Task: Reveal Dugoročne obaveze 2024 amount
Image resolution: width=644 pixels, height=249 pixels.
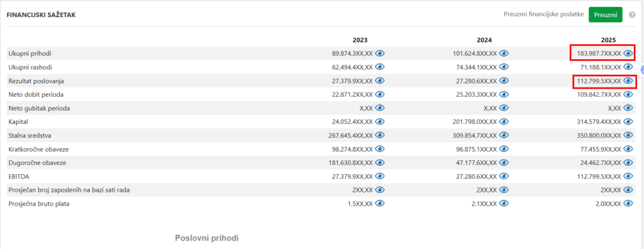Action: 504,162
